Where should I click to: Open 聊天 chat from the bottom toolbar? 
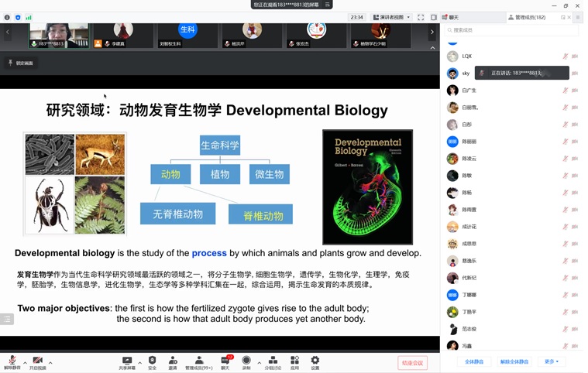coord(225,361)
